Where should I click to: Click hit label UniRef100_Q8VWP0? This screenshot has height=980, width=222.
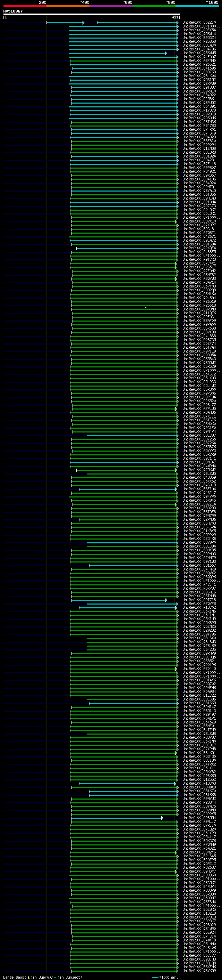[199, 542]
